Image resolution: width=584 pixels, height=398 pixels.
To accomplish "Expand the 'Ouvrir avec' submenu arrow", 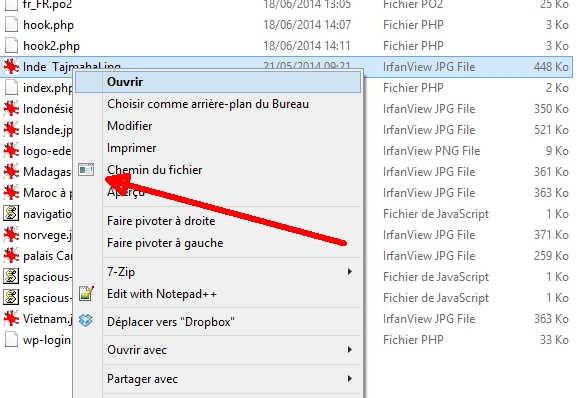I will pos(349,350).
